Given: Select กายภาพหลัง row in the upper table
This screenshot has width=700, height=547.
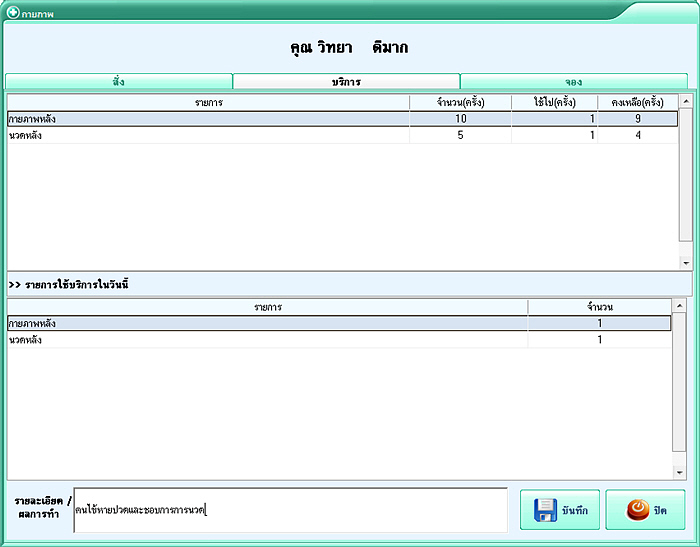Looking at the screenshot, I should [342, 119].
